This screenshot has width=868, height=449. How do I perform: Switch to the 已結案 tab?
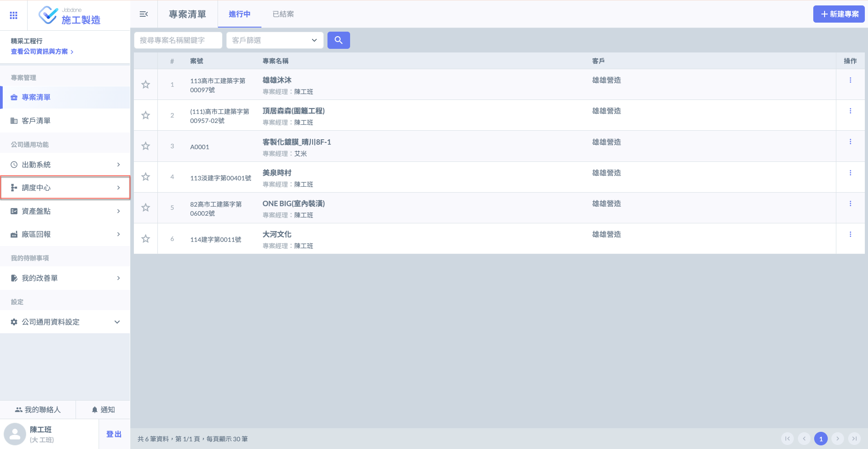tap(283, 14)
